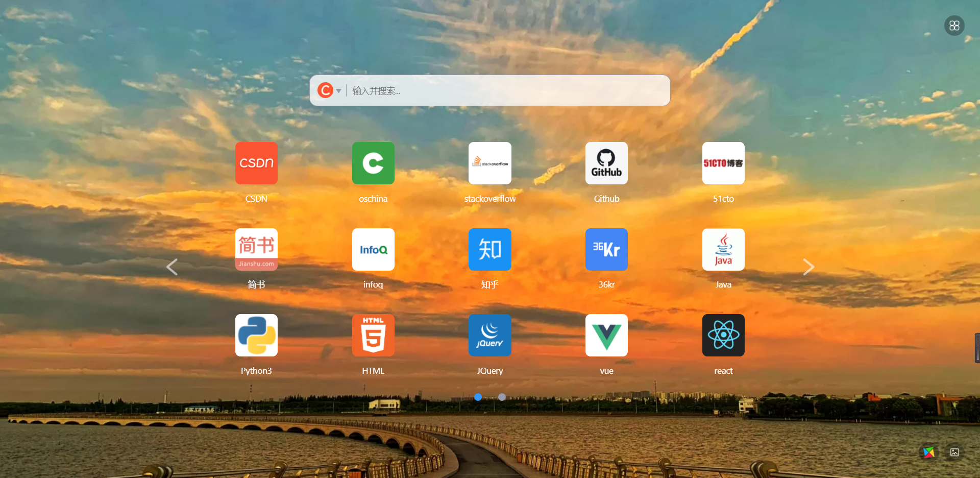Click the "CSDN" label text
The image size is (980, 478).
pyautogui.click(x=256, y=199)
